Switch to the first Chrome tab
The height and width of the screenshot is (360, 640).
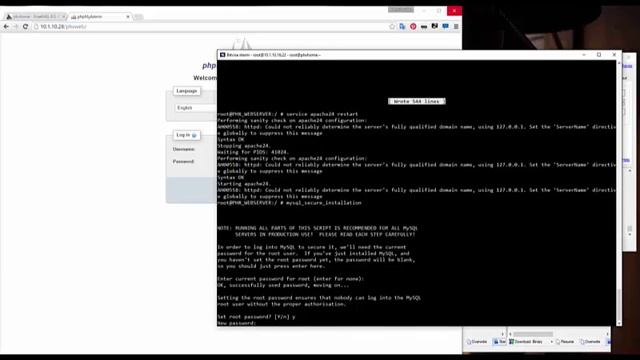pyautogui.click(x=35, y=17)
